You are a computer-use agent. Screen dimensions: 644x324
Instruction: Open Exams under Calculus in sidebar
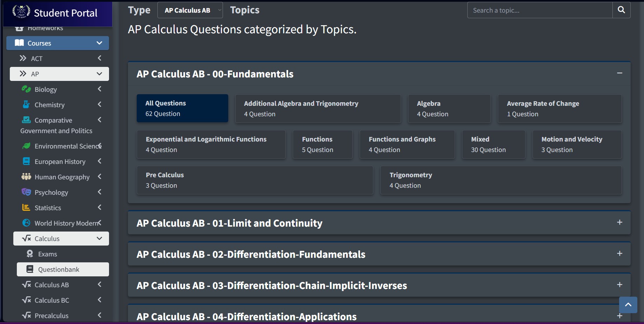coord(47,254)
